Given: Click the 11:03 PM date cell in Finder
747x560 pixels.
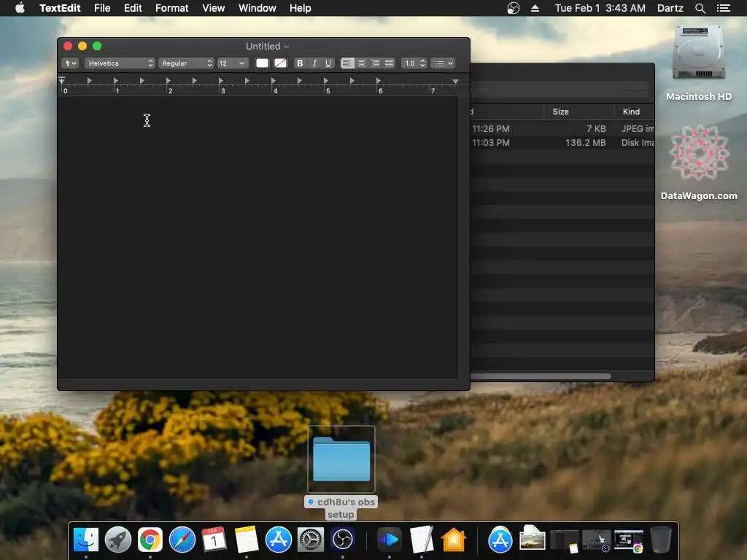Looking at the screenshot, I should tap(491, 142).
